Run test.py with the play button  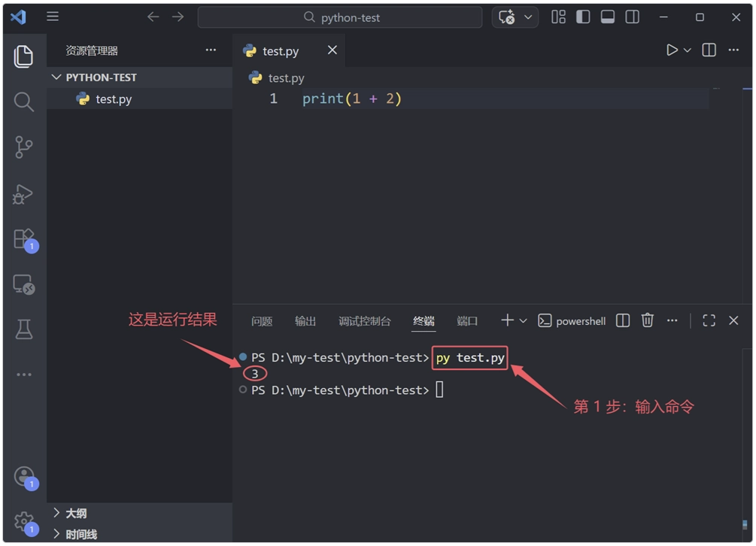point(670,50)
